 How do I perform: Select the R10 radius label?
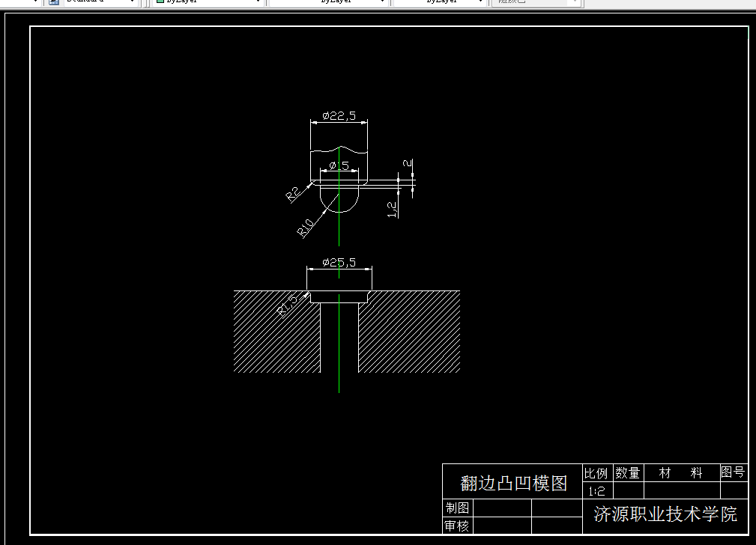point(306,228)
